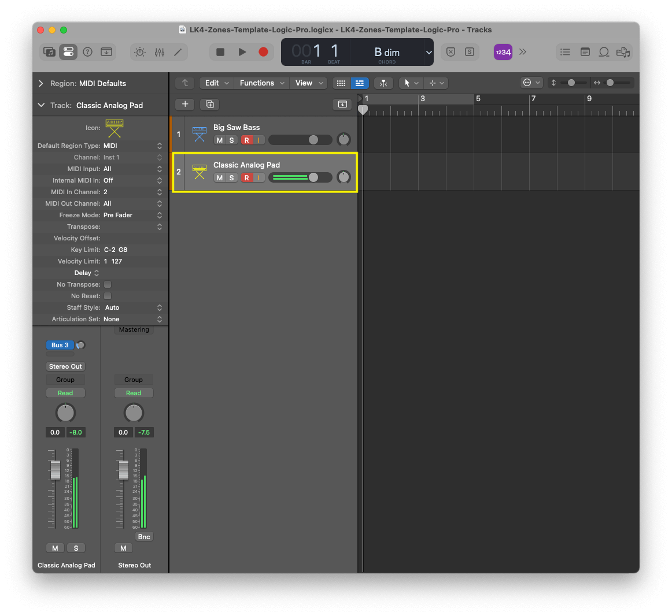
Task: Stop playback
Action: pos(220,52)
